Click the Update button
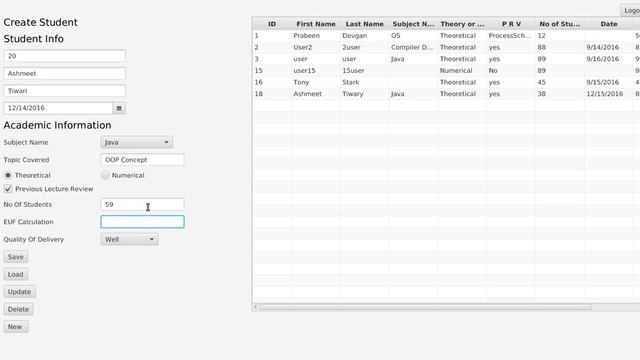The image size is (640, 360). pyautogui.click(x=19, y=291)
